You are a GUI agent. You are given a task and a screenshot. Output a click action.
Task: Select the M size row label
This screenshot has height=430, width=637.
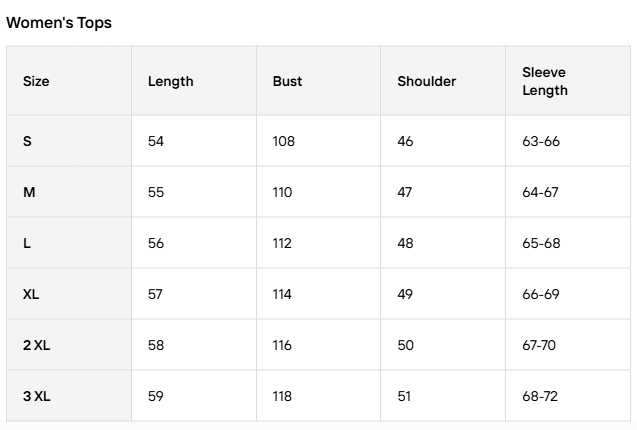tap(29, 192)
